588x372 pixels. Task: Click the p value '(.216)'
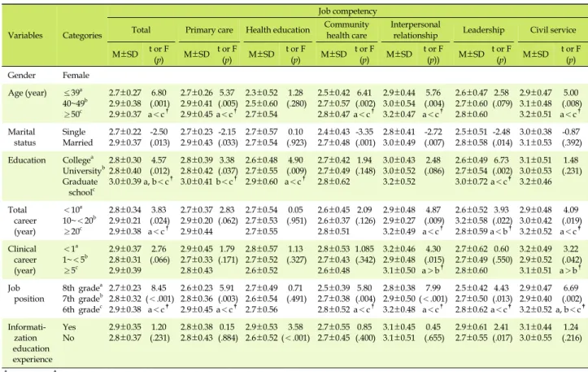572,338
